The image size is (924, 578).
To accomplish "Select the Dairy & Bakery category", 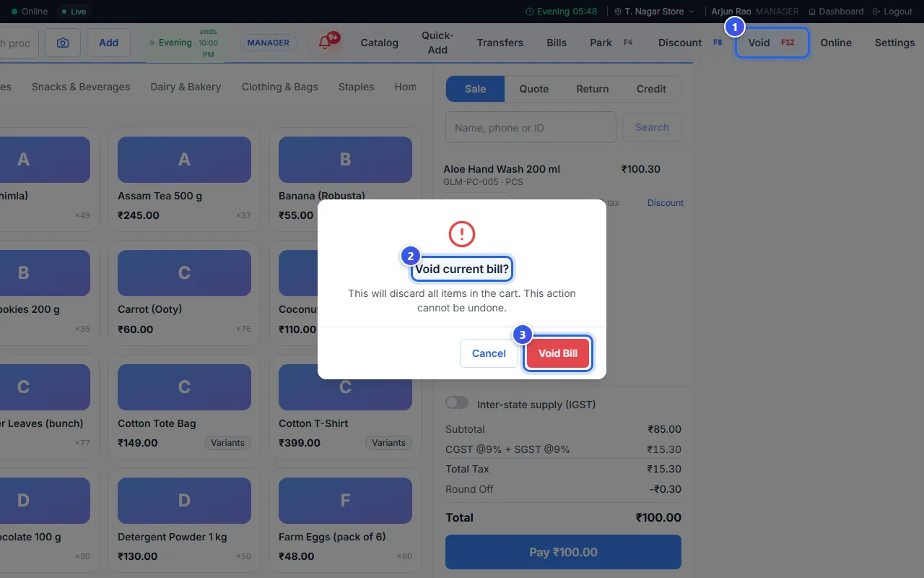I will [x=186, y=87].
